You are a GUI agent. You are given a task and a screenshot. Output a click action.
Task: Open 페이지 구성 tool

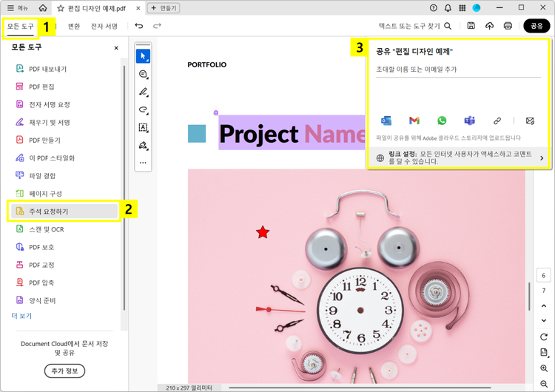65,194
